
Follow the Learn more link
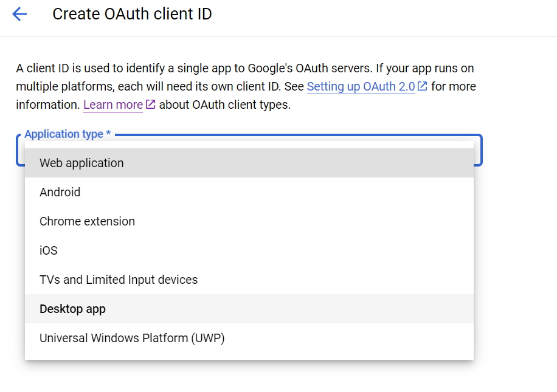tap(113, 105)
